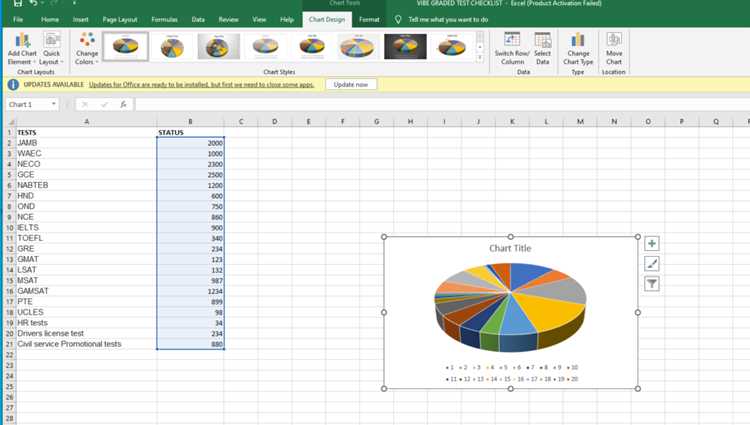Select the sixth chart style thumbnail

(x=358, y=46)
